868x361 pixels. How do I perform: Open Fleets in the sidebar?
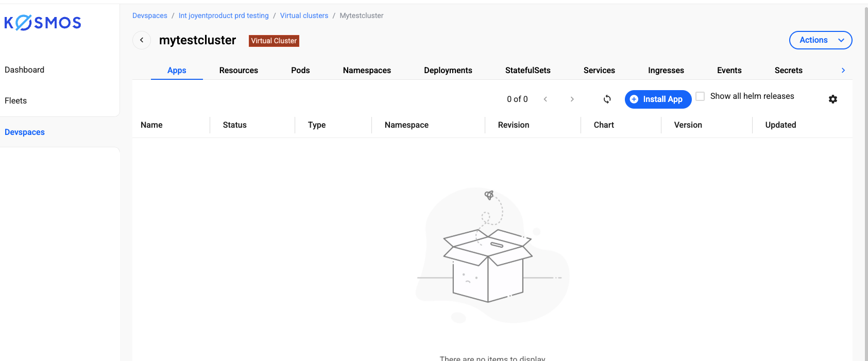[16, 101]
